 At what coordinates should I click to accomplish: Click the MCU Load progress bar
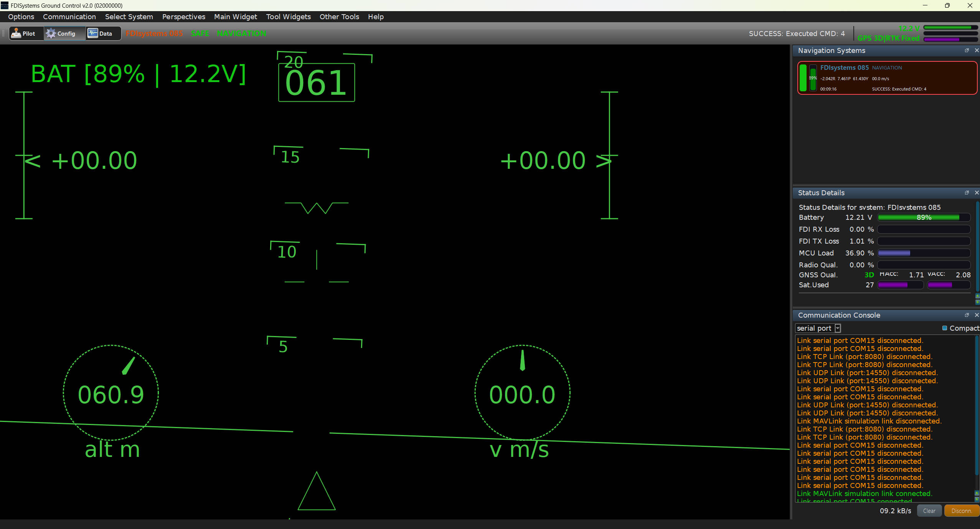(924, 253)
